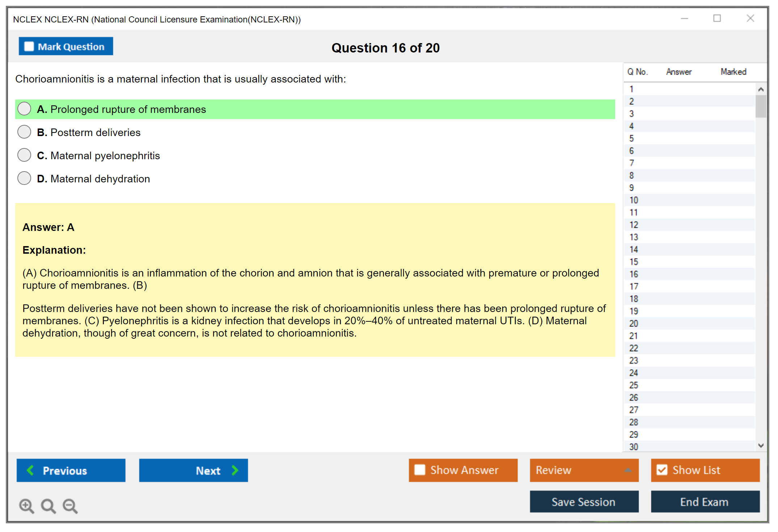Select option A Prolonged rupture of membranes
The height and width of the screenshot is (532, 778).
coord(24,109)
